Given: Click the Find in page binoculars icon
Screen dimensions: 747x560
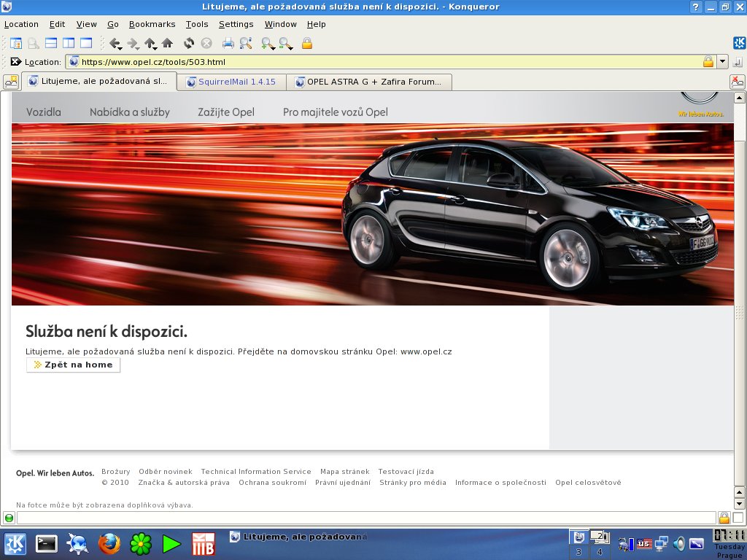Looking at the screenshot, I should pyautogui.click(x=246, y=43).
